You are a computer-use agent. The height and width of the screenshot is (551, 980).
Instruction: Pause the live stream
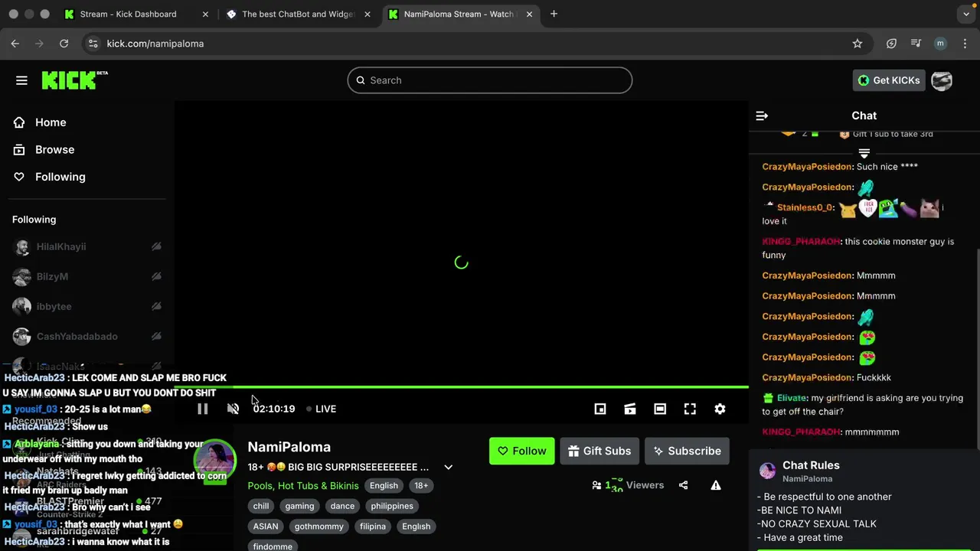pos(202,409)
